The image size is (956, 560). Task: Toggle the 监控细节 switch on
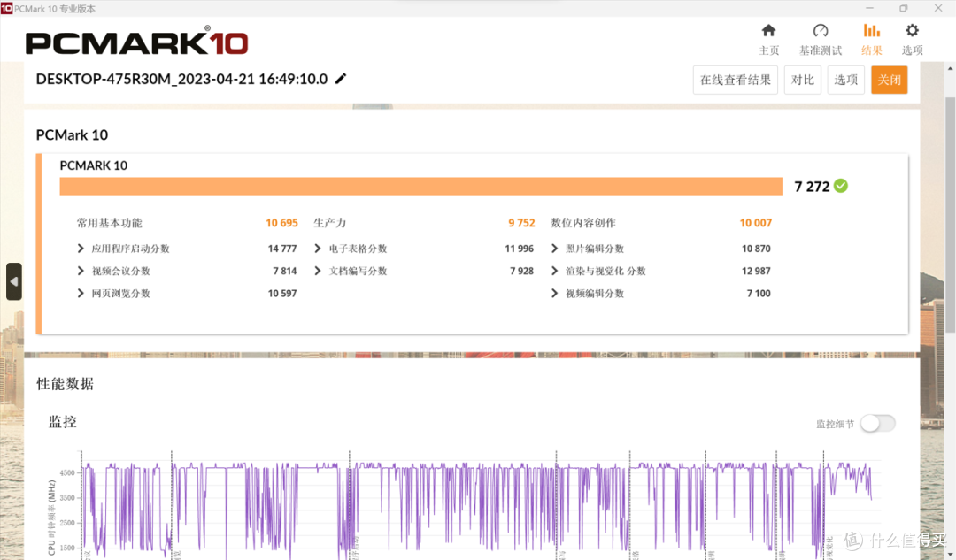[x=878, y=424]
